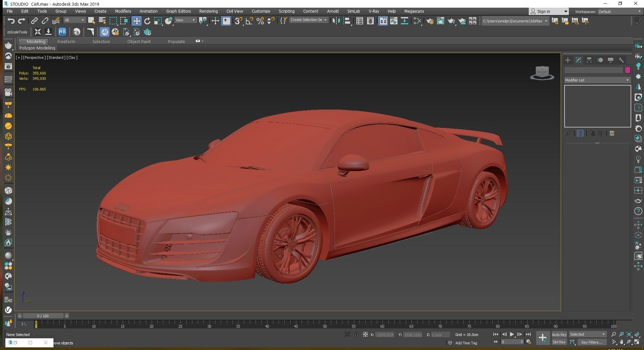
Task: Open the Selected key filter dropdown
Action: [x=588, y=334]
